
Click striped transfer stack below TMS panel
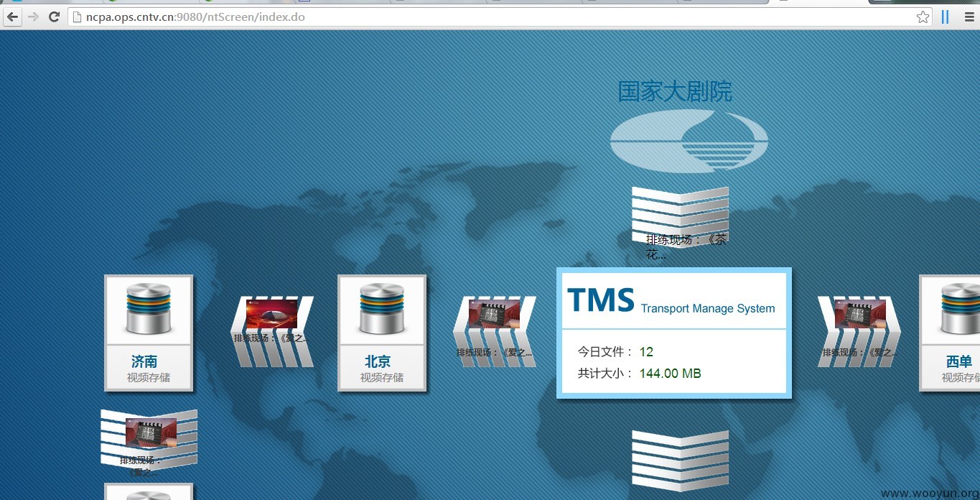click(680, 460)
